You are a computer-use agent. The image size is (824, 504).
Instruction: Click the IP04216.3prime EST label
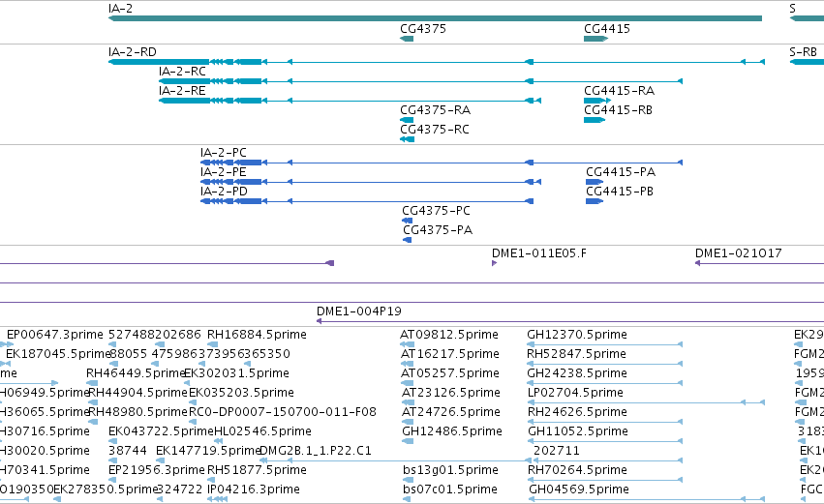(x=254, y=490)
